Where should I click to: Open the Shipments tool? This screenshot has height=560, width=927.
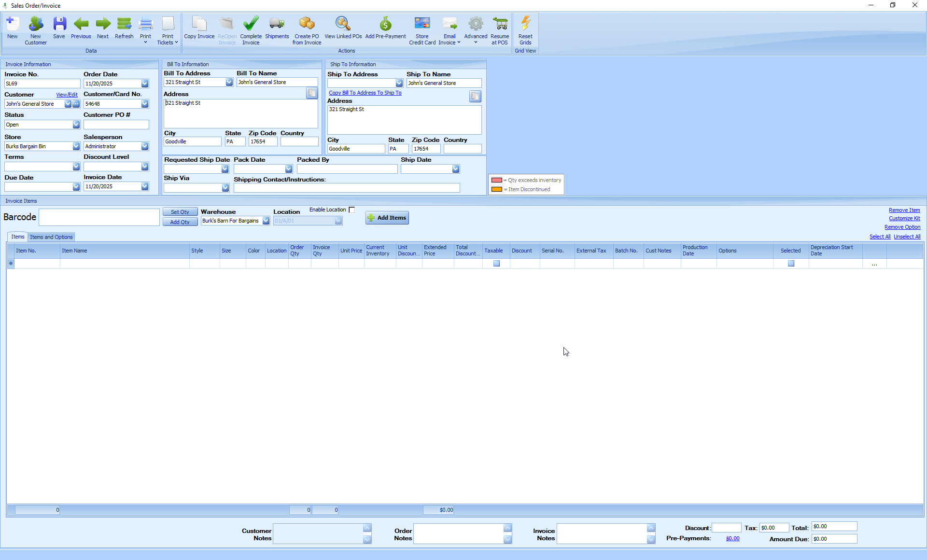point(277,29)
